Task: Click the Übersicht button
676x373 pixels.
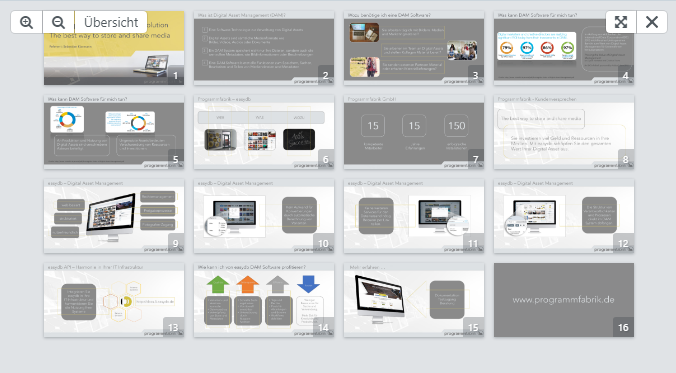Action: pos(111,22)
